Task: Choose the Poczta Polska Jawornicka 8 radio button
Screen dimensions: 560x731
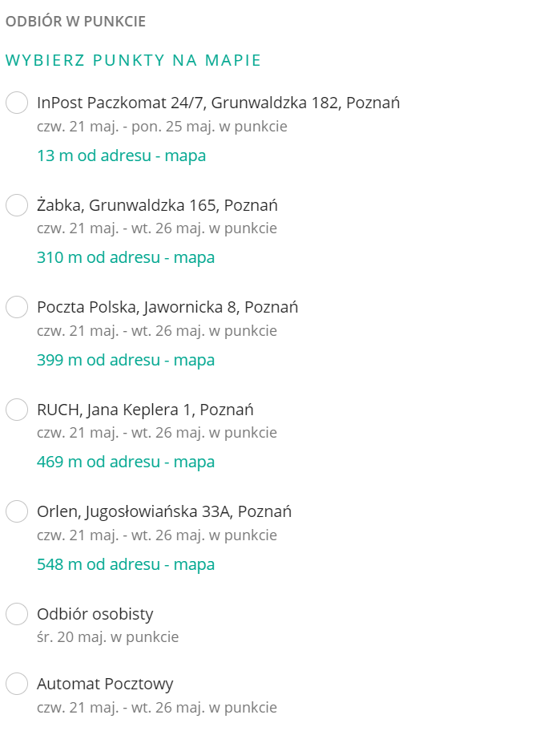Action: (17, 307)
